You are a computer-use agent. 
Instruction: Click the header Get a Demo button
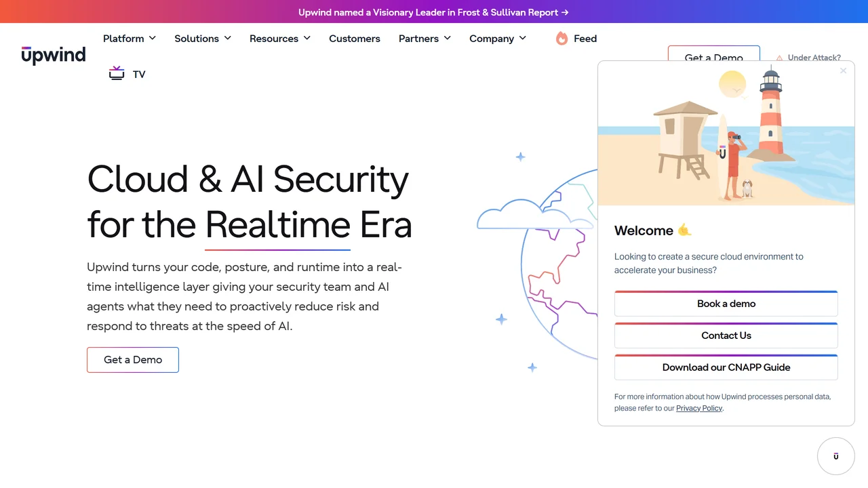(x=714, y=54)
